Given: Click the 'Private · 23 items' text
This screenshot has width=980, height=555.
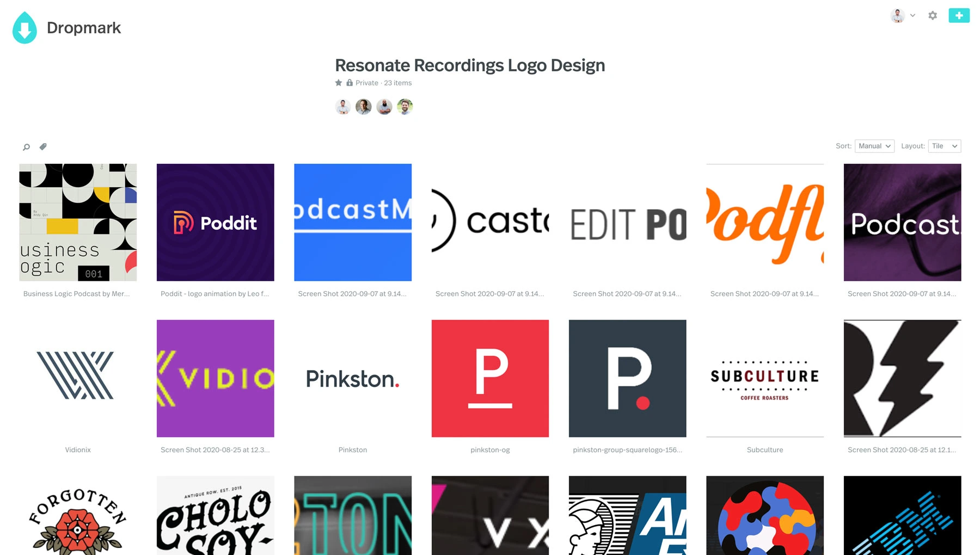Looking at the screenshot, I should coord(383,83).
